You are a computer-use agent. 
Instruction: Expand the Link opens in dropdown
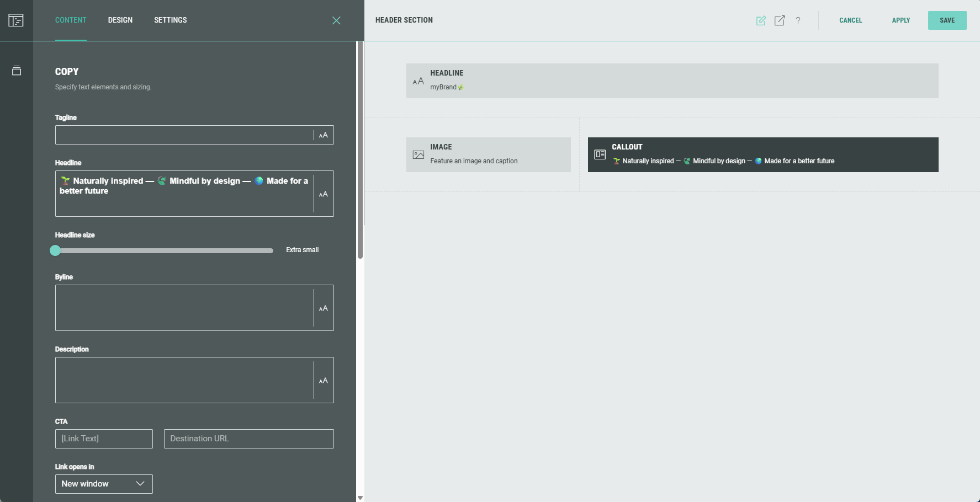(104, 484)
